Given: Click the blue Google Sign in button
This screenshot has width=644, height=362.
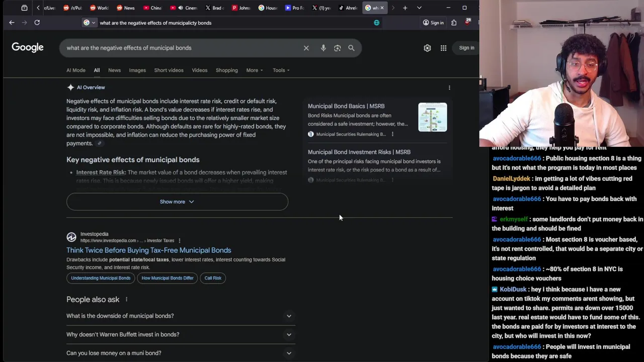Looking at the screenshot, I should (x=466, y=48).
